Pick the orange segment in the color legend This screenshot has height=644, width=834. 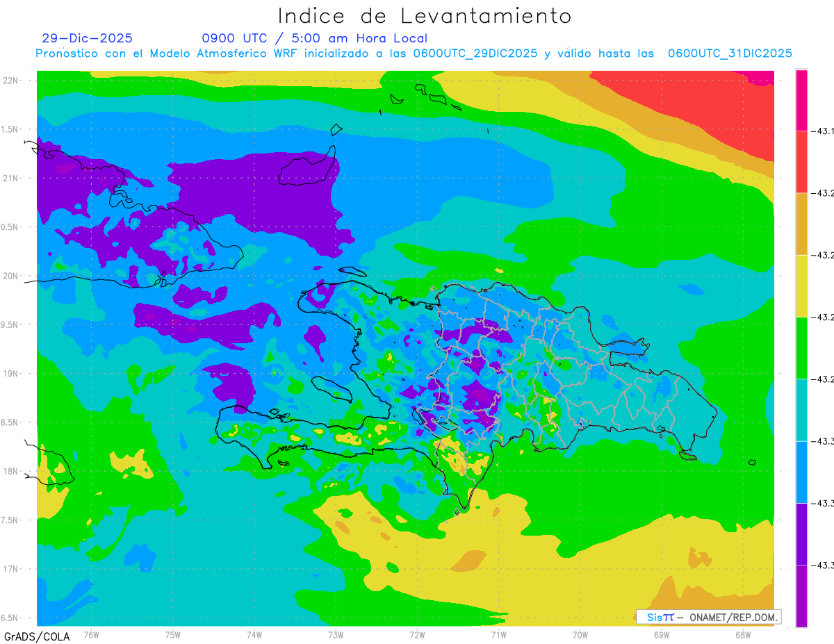(x=801, y=224)
